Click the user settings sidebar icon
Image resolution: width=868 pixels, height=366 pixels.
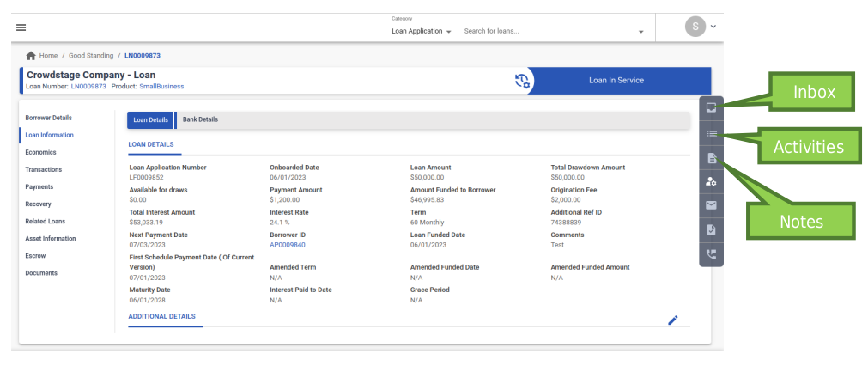711,182
